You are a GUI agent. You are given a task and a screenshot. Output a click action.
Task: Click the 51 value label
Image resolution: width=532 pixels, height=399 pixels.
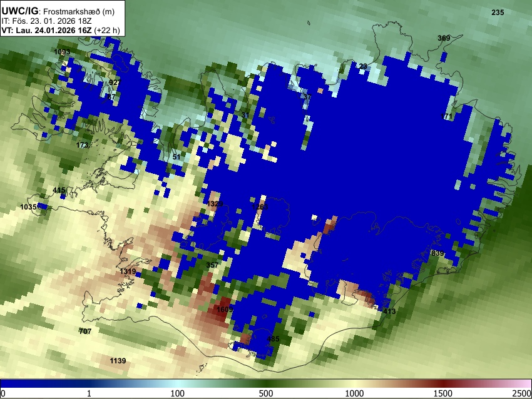pos(176,157)
